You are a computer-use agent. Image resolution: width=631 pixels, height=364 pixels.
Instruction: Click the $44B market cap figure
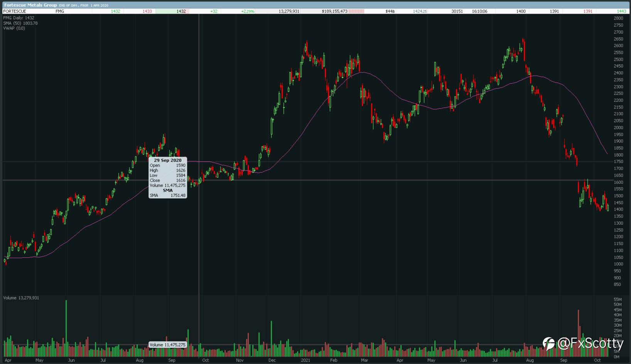(x=390, y=11)
